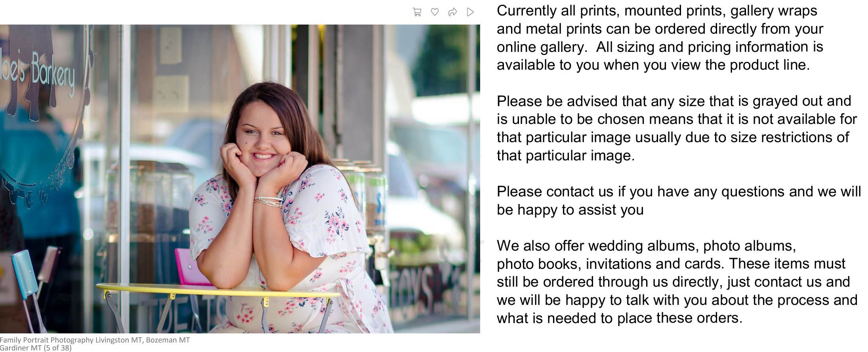
Task: Start the slideshow with the play icon
Action: (470, 12)
